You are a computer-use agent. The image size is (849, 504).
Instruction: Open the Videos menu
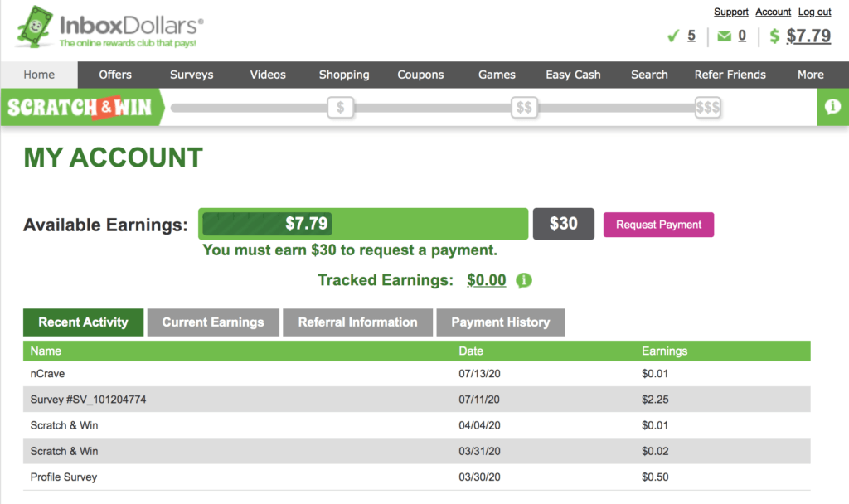point(268,75)
